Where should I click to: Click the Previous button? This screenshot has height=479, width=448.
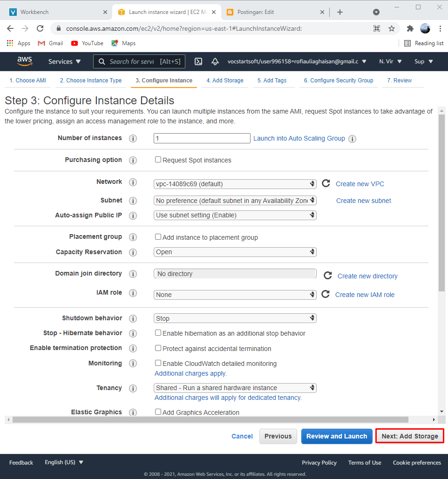[278, 436]
